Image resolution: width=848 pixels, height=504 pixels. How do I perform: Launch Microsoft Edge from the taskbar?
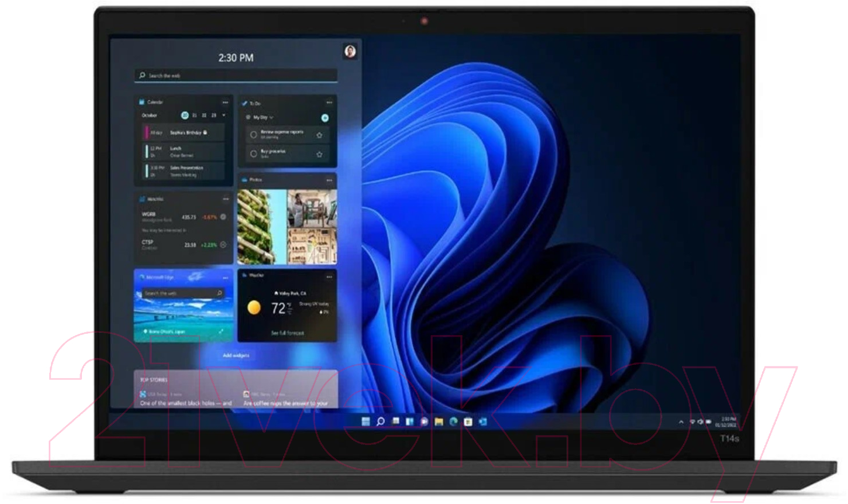[x=453, y=422]
